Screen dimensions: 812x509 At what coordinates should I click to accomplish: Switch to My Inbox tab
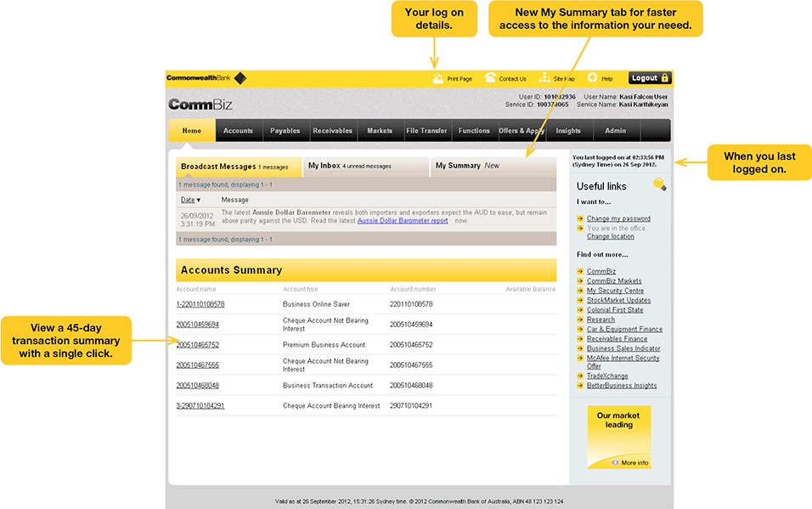click(365, 167)
